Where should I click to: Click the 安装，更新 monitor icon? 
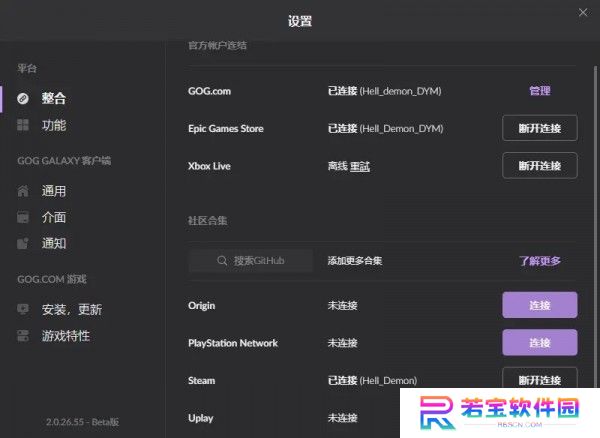pos(23,309)
